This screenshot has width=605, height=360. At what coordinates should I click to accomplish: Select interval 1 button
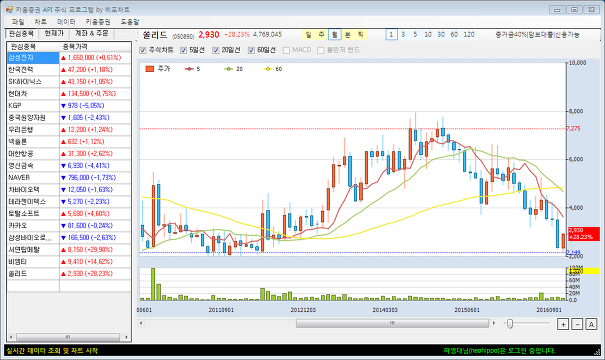pos(391,35)
